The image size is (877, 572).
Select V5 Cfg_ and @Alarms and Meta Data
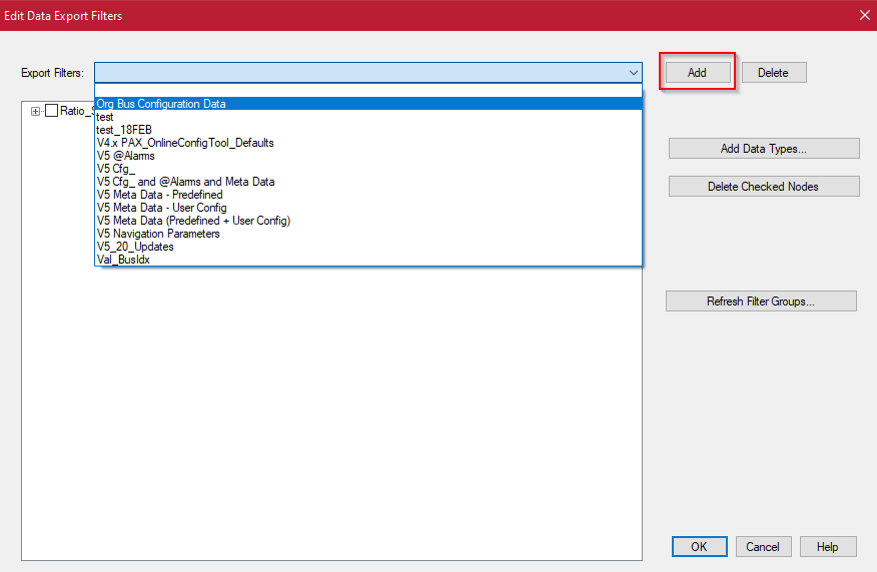(369, 182)
